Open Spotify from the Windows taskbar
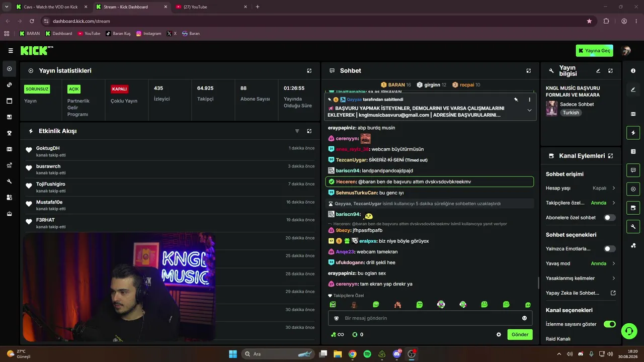 [x=367, y=354]
